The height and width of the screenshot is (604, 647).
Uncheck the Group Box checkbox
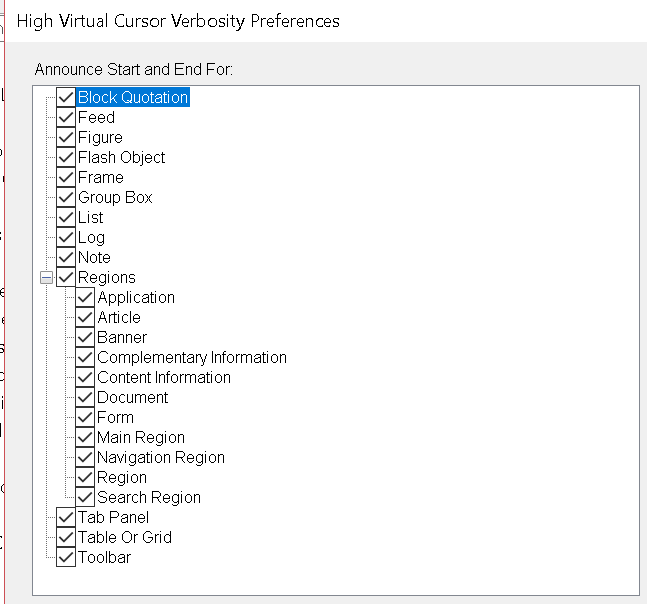click(66, 198)
